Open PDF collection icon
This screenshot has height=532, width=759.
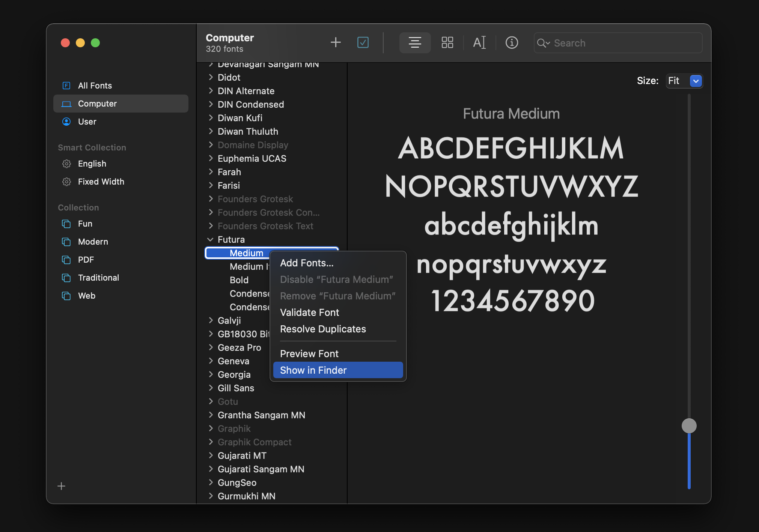tap(66, 260)
